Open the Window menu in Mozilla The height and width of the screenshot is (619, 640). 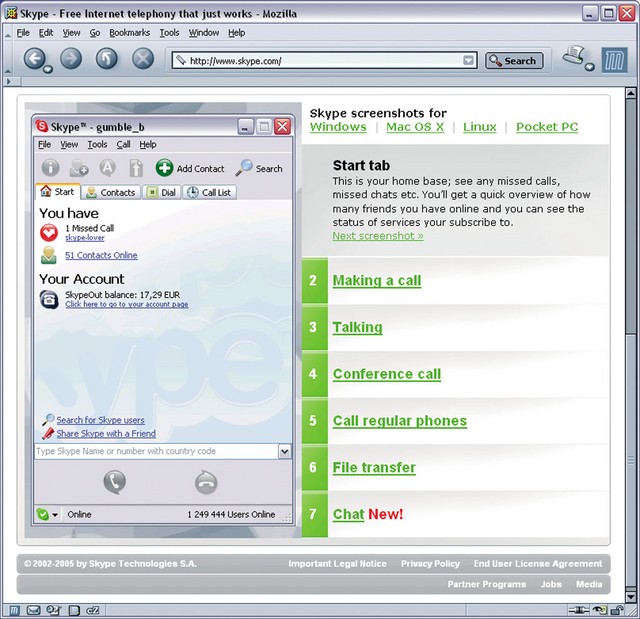204,33
